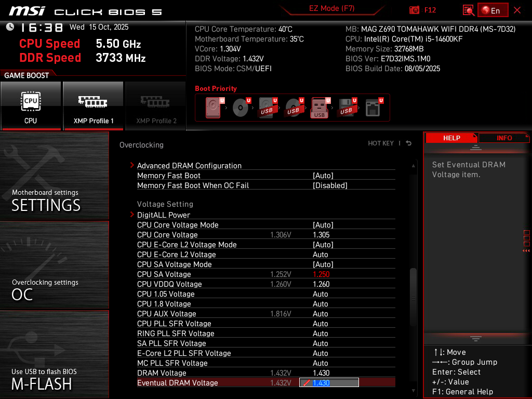This screenshot has width=532, height=399.
Task: Open Memory Fast Boot [Auto] dropdown
Action: coord(323,176)
